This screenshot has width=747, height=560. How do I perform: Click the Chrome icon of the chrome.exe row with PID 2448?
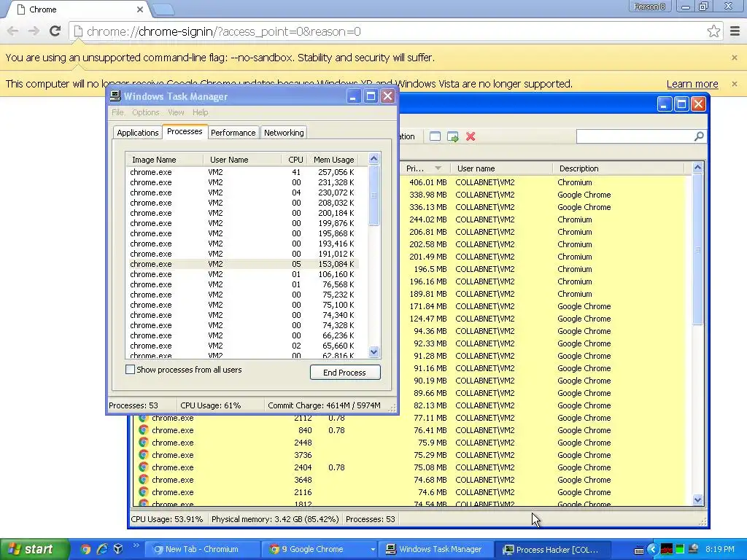[143, 443]
